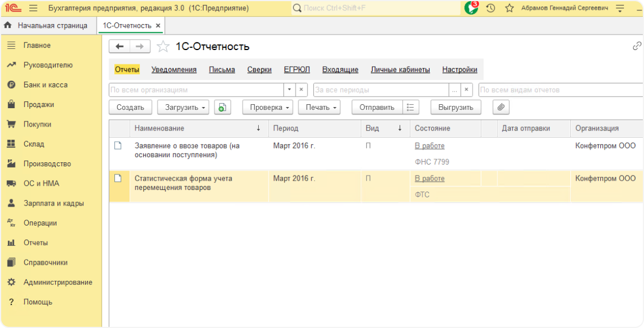Go forward with the right arrow button
644x328 pixels.
(140, 47)
